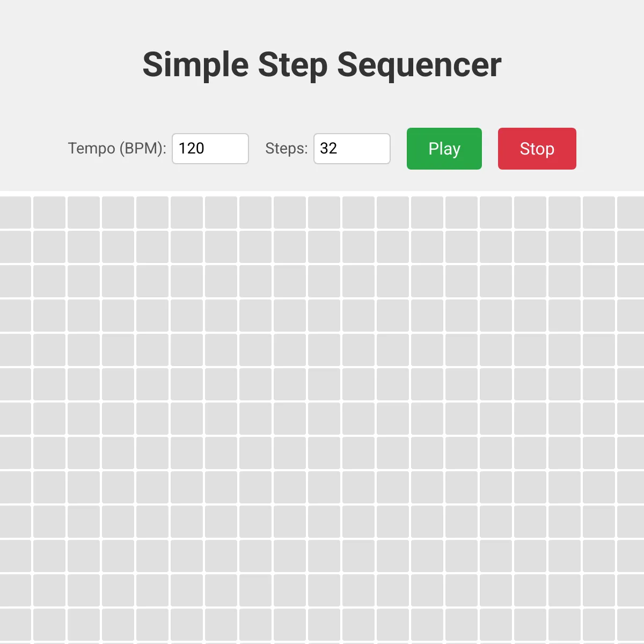The width and height of the screenshot is (644, 644).
Task: Toggle fourth-row step cell in the tenth column
Action: click(x=324, y=316)
